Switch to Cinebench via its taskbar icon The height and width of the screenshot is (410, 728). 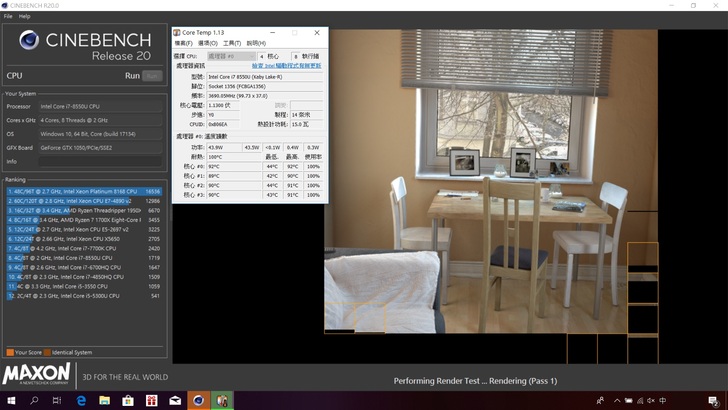point(200,400)
